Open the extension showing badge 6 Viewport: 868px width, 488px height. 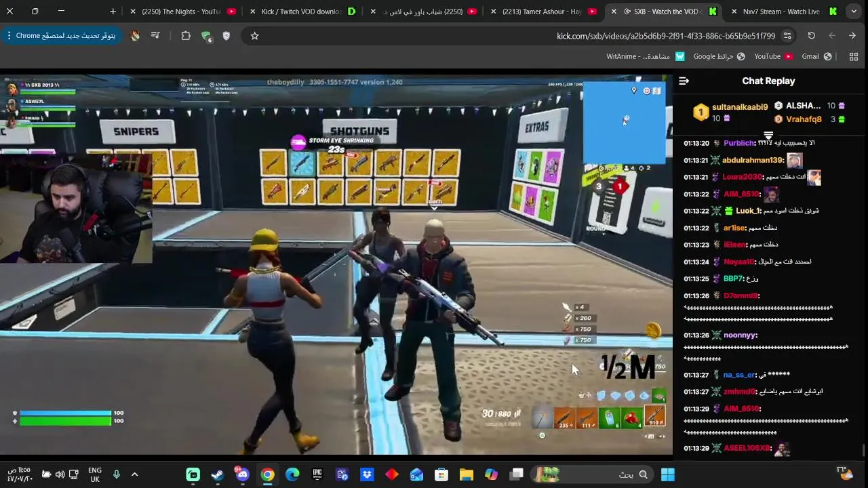click(x=206, y=36)
